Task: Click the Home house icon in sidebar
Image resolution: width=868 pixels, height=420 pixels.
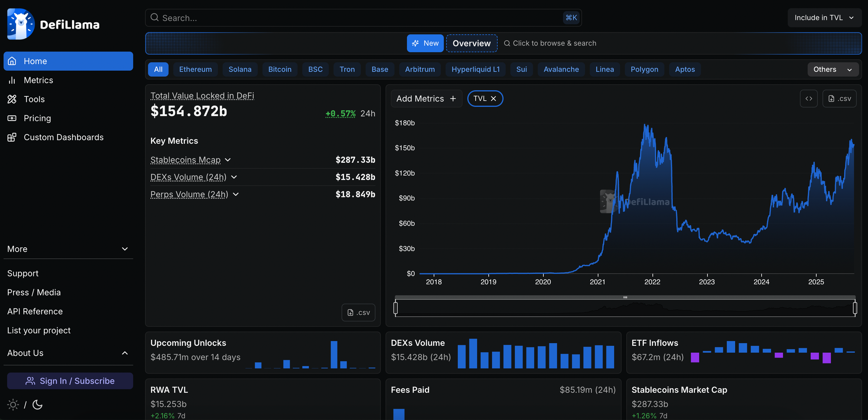Action: [12, 61]
